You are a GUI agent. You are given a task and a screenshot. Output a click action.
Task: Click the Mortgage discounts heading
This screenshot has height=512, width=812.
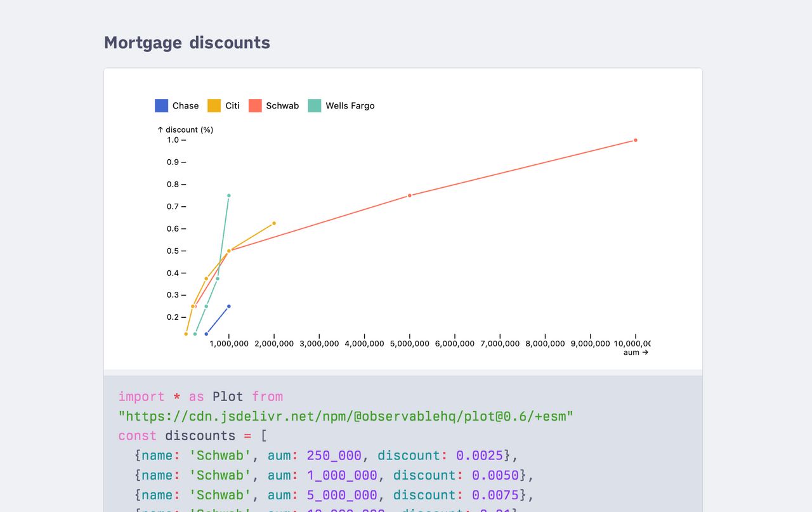click(x=187, y=43)
